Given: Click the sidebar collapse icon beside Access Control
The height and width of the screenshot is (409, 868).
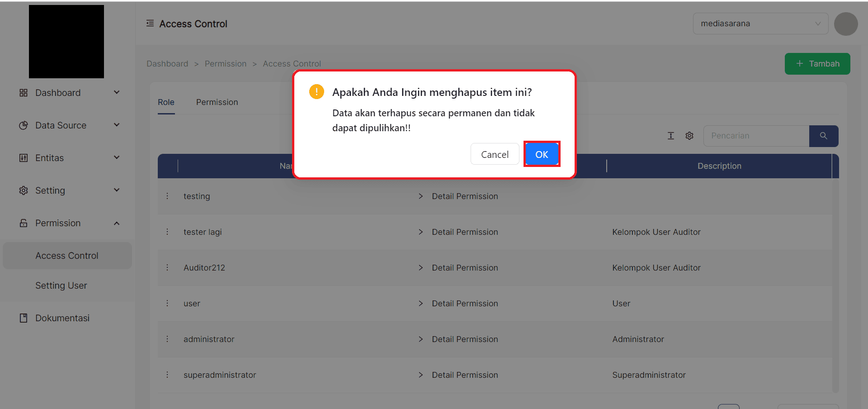Looking at the screenshot, I should 150,24.
